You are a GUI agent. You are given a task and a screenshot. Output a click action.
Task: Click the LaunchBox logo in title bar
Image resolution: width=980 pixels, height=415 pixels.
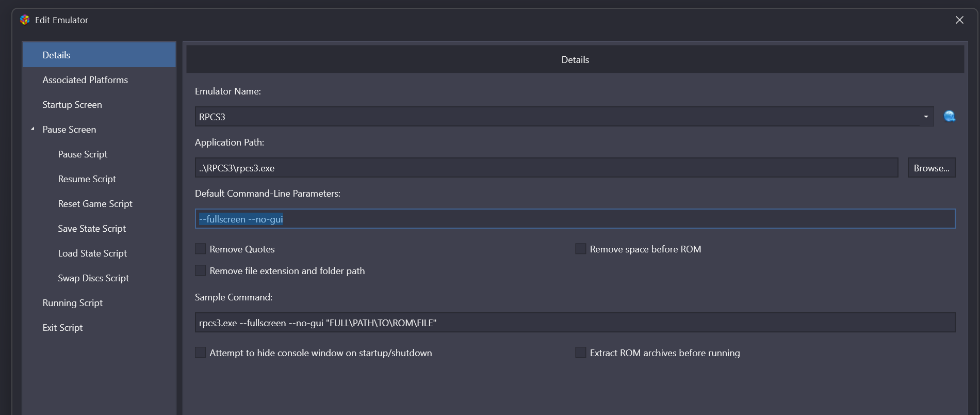(25, 20)
